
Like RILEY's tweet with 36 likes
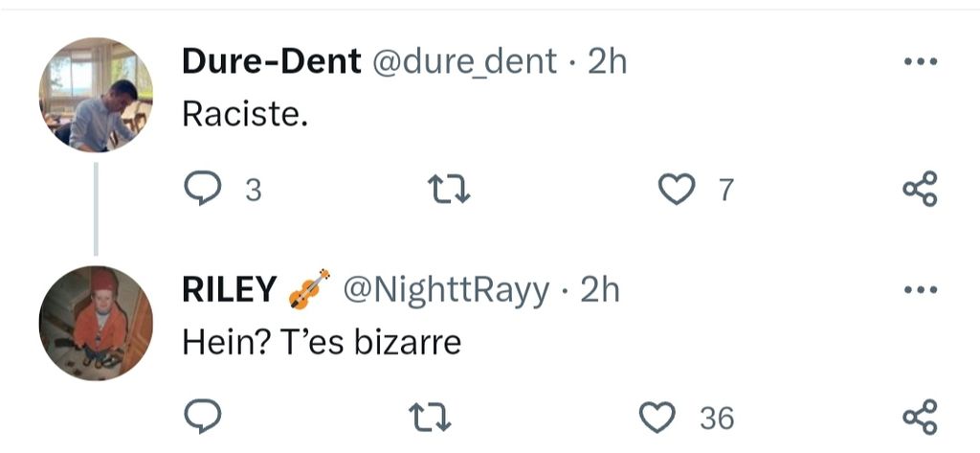tap(657, 418)
